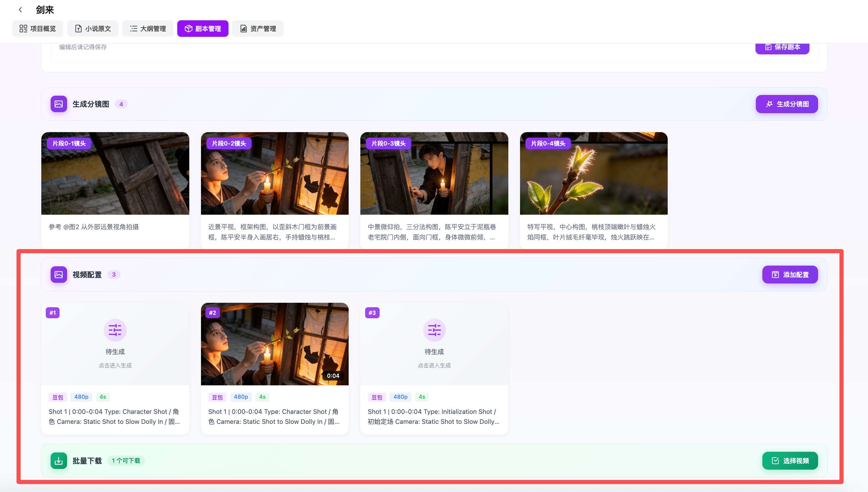
Task: Click config #3 Initialization Shot prompt text
Action: [x=434, y=417]
